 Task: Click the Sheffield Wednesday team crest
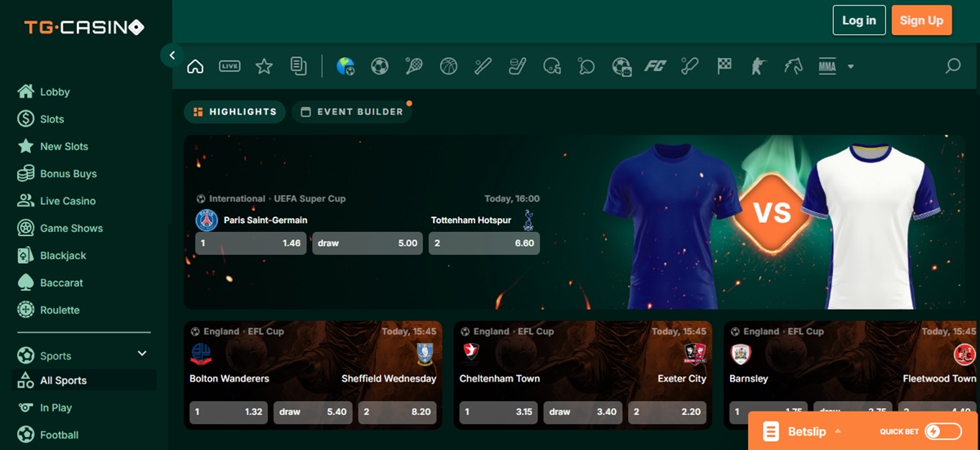(425, 354)
